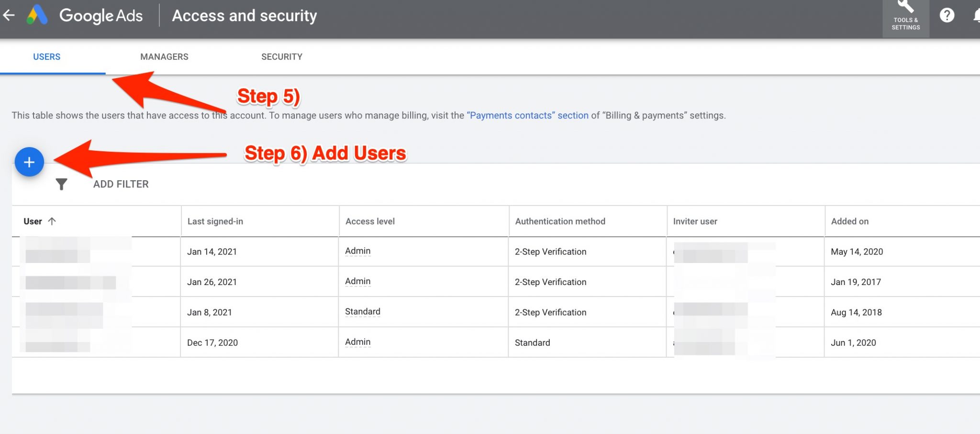Screen dimensions: 980x434
Task: Click ADD FILTER to create a filter
Action: 121,183
